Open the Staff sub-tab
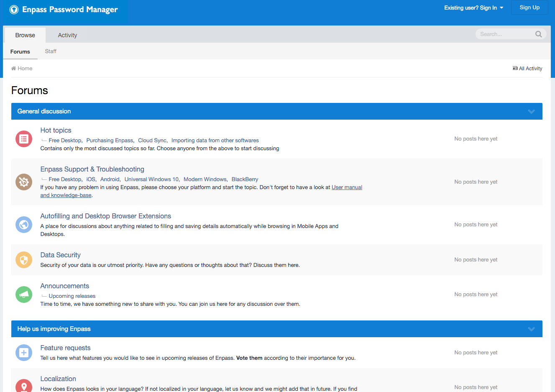Image resolution: width=555 pixels, height=392 pixels. [x=51, y=51]
